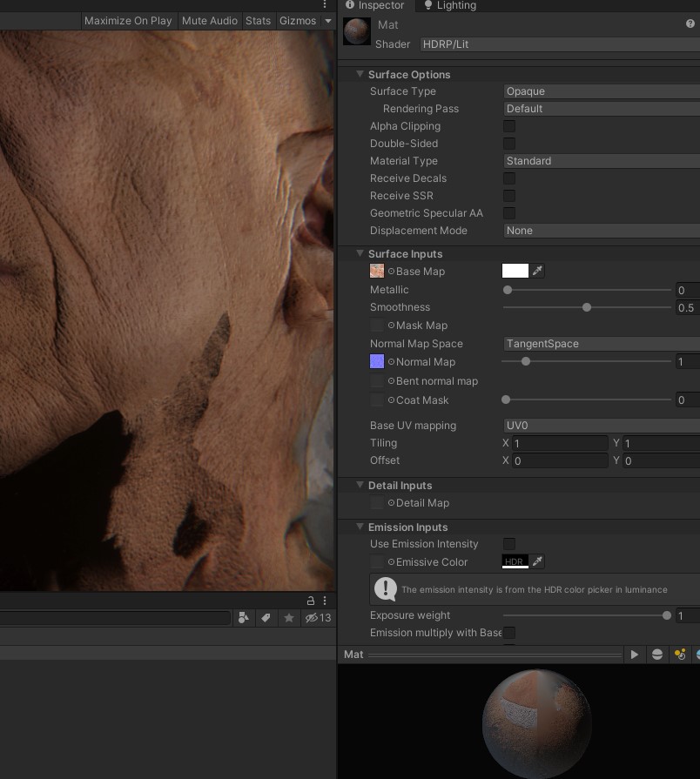Click the lock icon above the scene view
This screenshot has height=779, width=700.
(311, 601)
